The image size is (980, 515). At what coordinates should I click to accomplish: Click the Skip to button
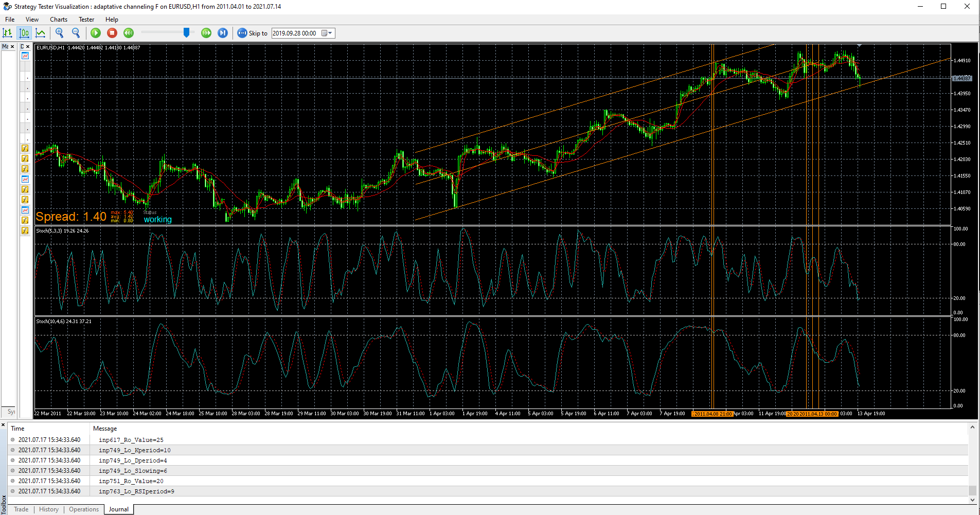click(x=252, y=33)
